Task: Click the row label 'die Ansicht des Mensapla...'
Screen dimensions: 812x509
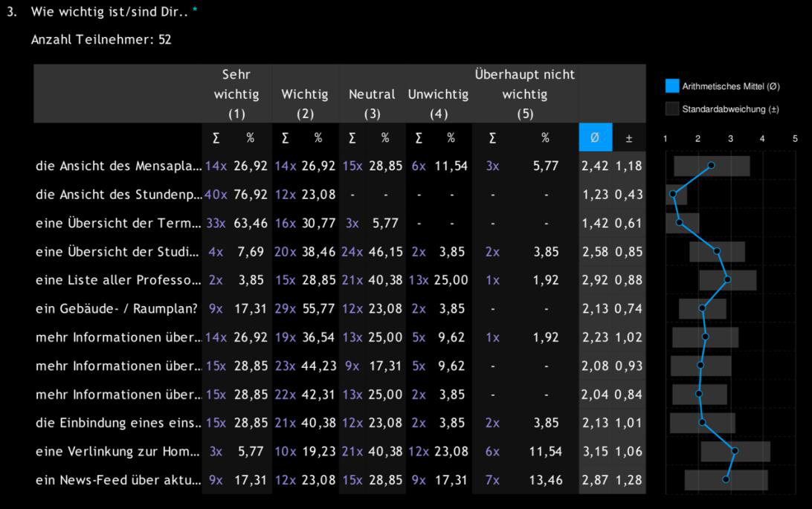Action: point(118,166)
